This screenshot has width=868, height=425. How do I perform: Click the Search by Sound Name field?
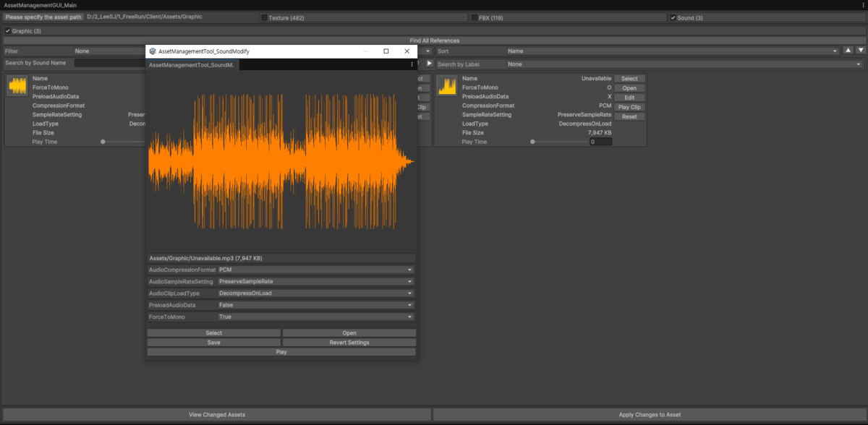(x=109, y=64)
